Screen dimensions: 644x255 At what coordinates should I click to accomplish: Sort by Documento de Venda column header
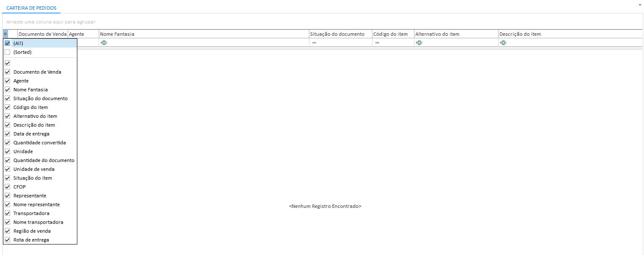(x=42, y=34)
